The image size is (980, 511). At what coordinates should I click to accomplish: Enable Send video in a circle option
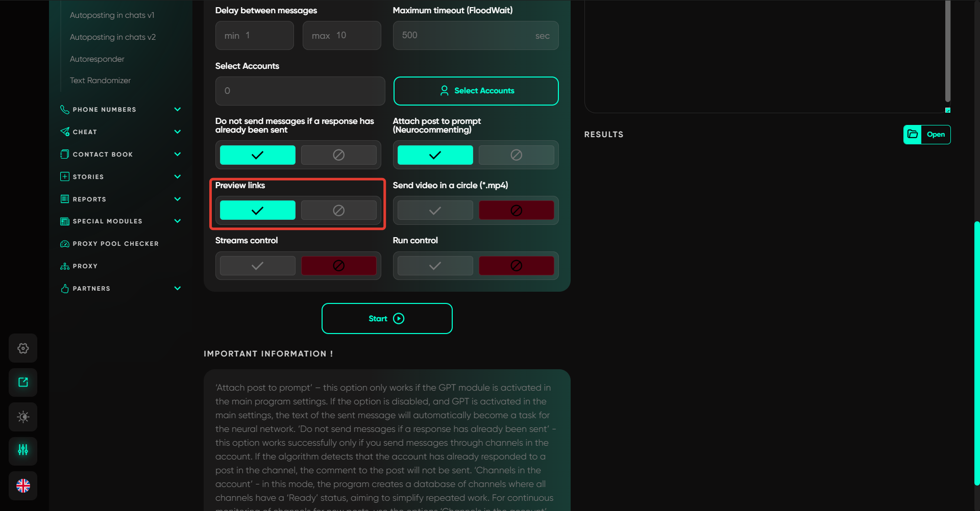coord(435,210)
